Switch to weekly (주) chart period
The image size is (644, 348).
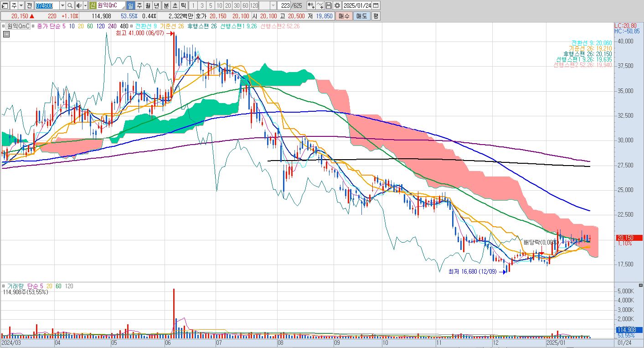tap(139, 5)
